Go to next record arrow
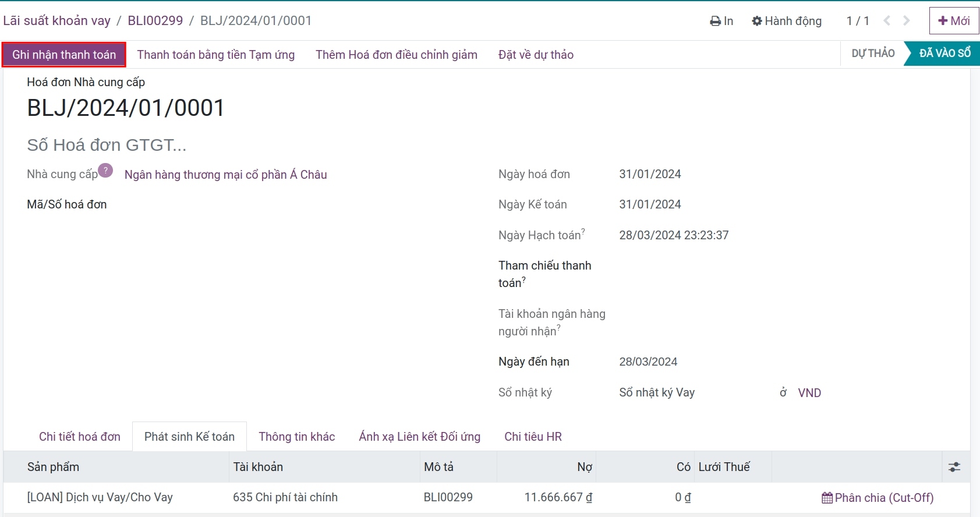 coord(907,21)
